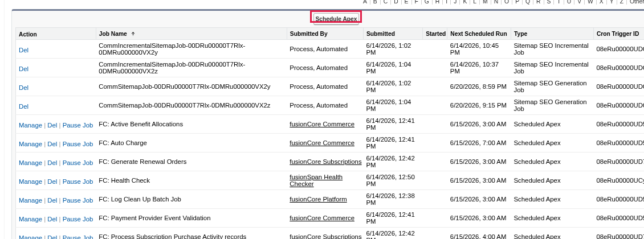644x239 pixels.
Task: Click 'Scheduled Apex' type in Health Check row
Action: click(x=537, y=181)
